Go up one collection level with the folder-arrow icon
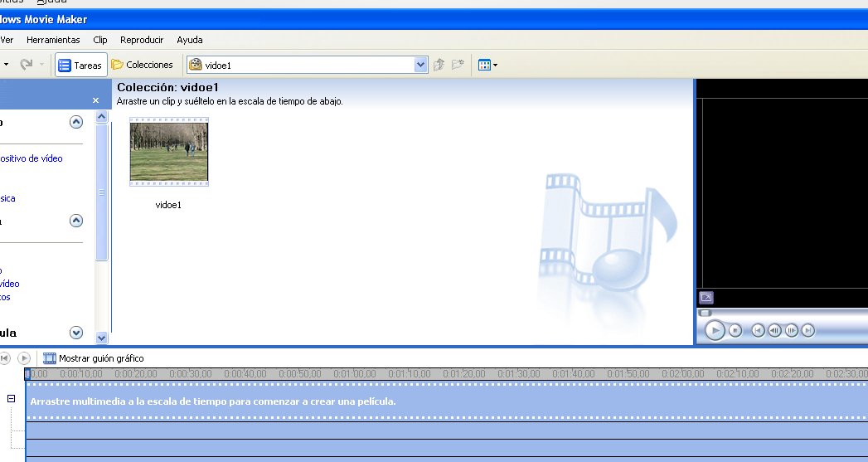This screenshot has width=868, height=462. (x=439, y=65)
